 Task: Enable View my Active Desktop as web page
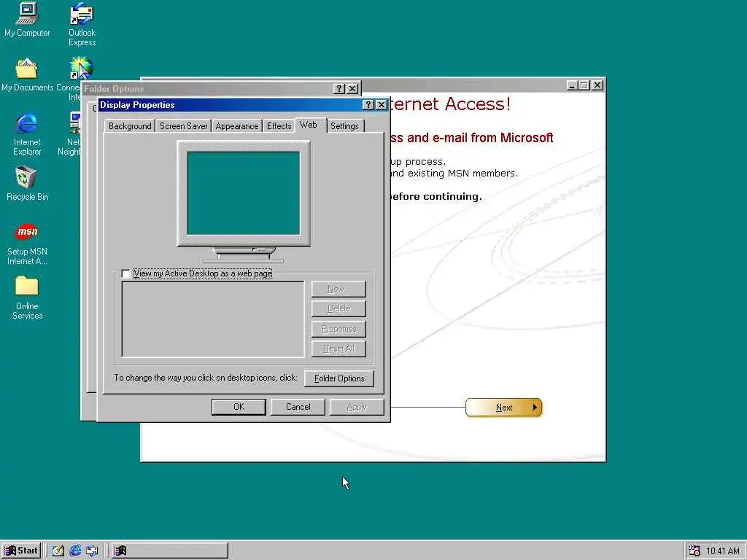click(x=125, y=274)
